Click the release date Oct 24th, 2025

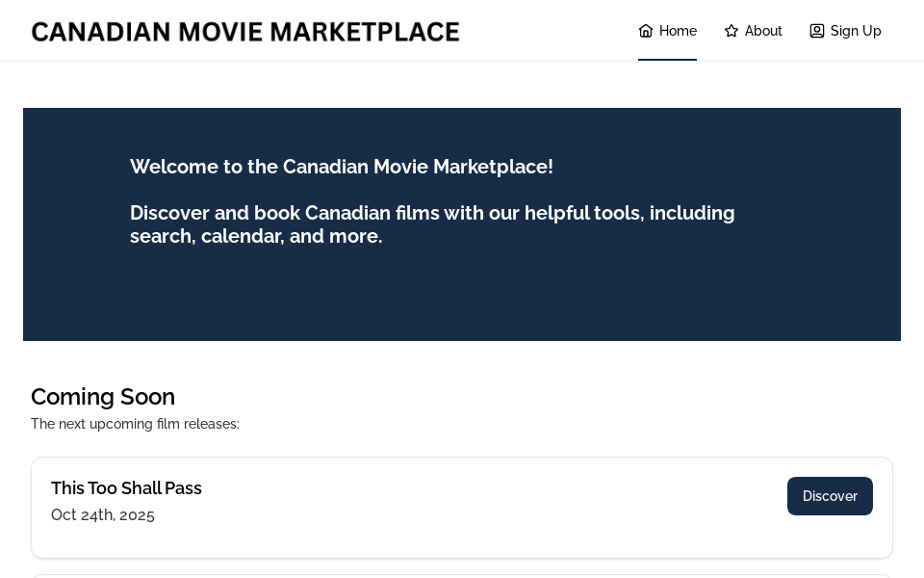click(103, 514)
